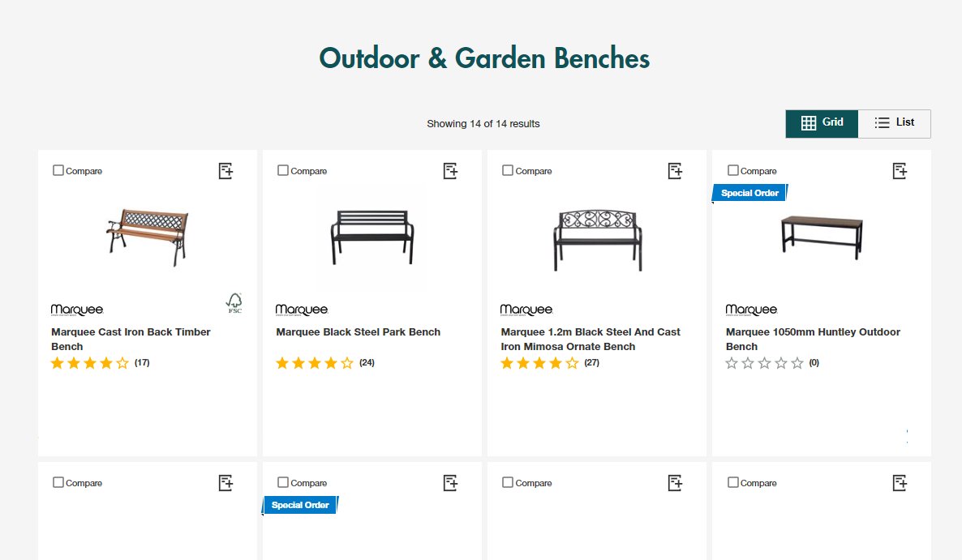Click Marquee logo on Black Steel Park Bench
The width and height of the screenshot is (962, 560).
[x=301, y=310]
